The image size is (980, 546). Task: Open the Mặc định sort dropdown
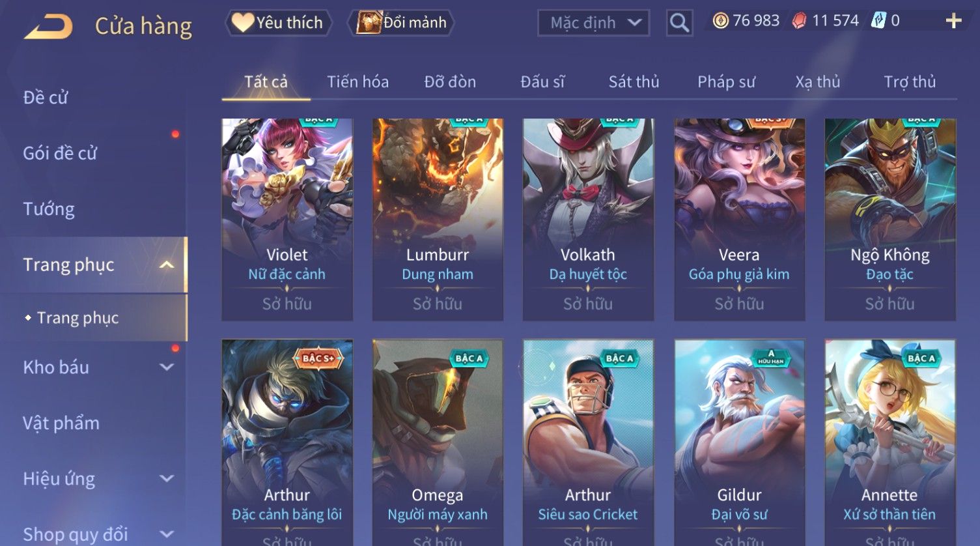click(594, 23)
